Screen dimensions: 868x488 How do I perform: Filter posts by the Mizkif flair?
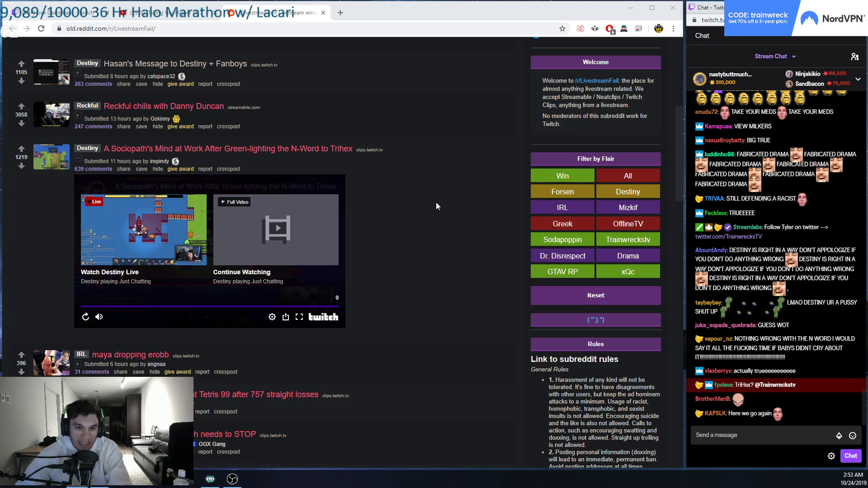pyautogui.click(x=628, y=207)
